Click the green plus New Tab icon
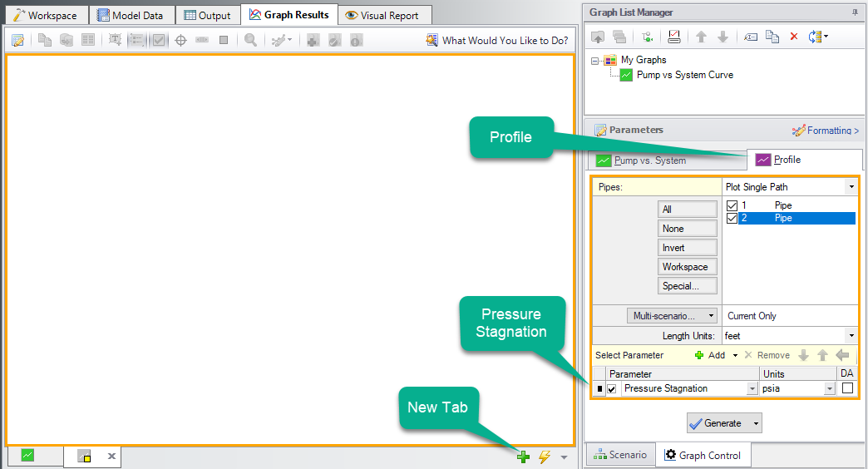This screenshot has height=469, width=868. (x=523, y=457)
